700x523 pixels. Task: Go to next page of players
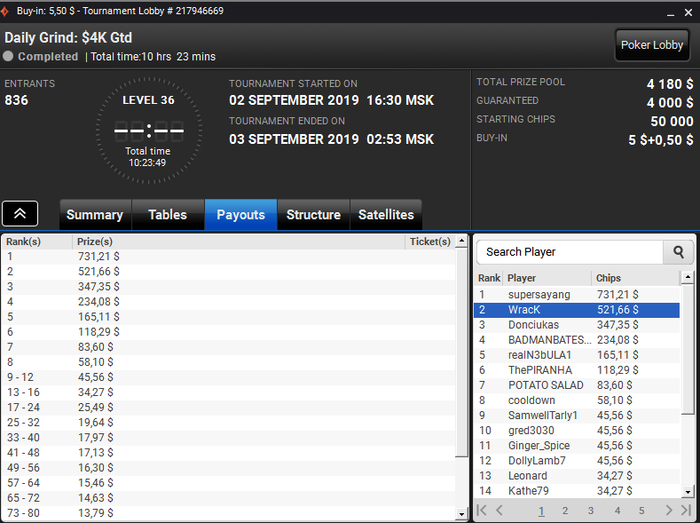pyautogui.click(x=668, y=510)
